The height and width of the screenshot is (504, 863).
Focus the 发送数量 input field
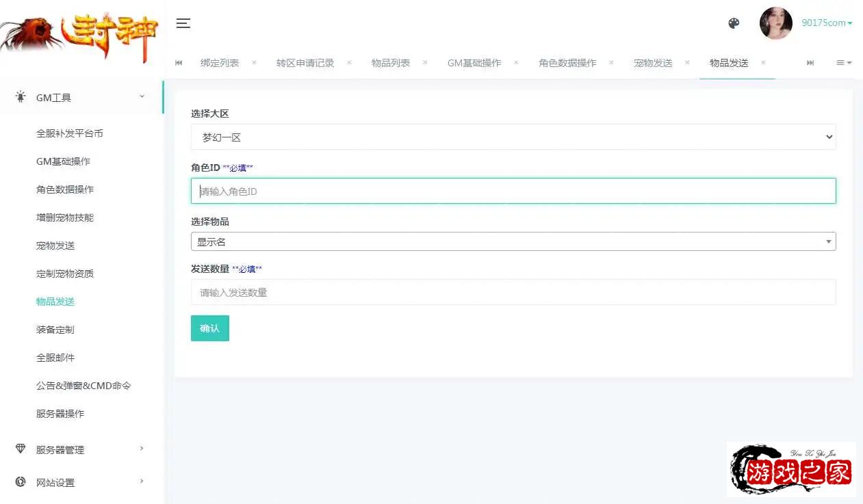coord(513,292)
